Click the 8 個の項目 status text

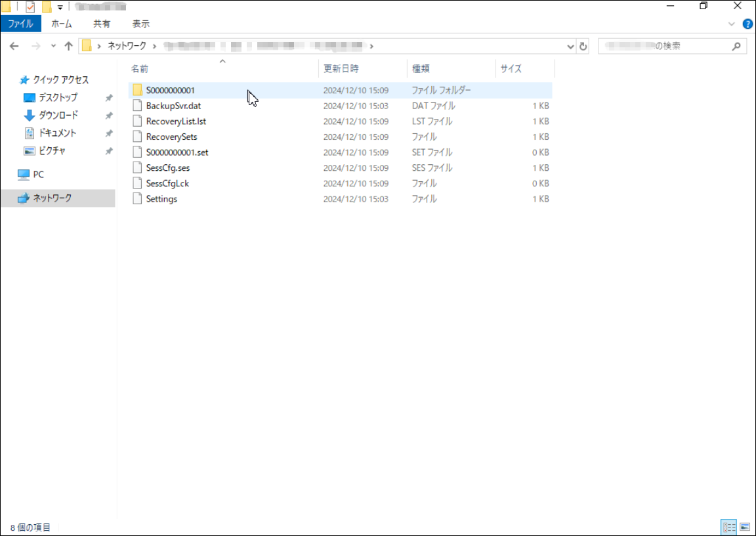(30, 527)
